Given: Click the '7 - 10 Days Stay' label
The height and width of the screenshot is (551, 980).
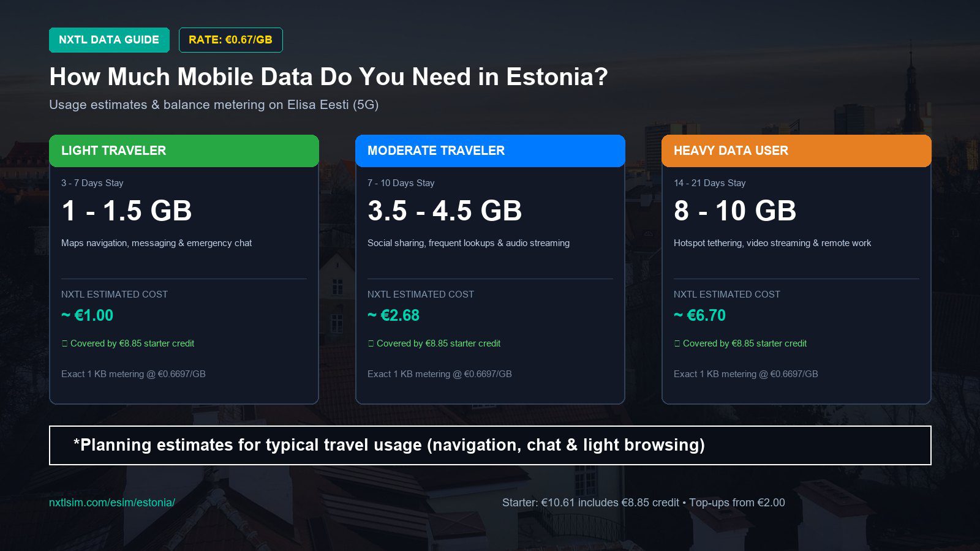Looking at the screenshot, I should click(x=401, y=183).
